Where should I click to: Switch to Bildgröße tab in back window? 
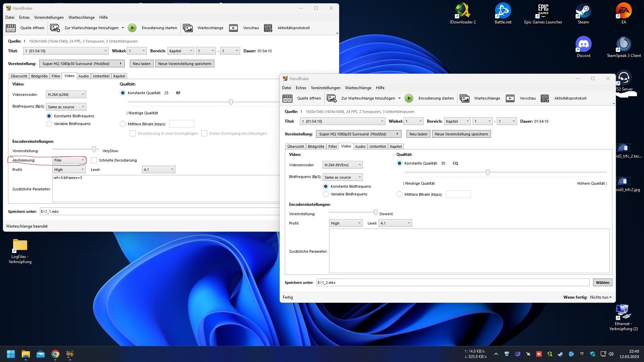[x=39, y=76]
